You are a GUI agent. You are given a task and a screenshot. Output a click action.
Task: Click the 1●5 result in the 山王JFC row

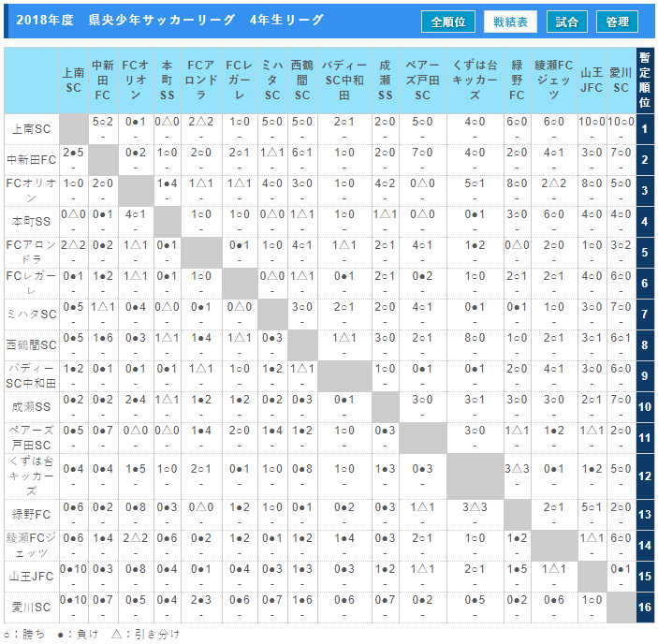[517, 569]
